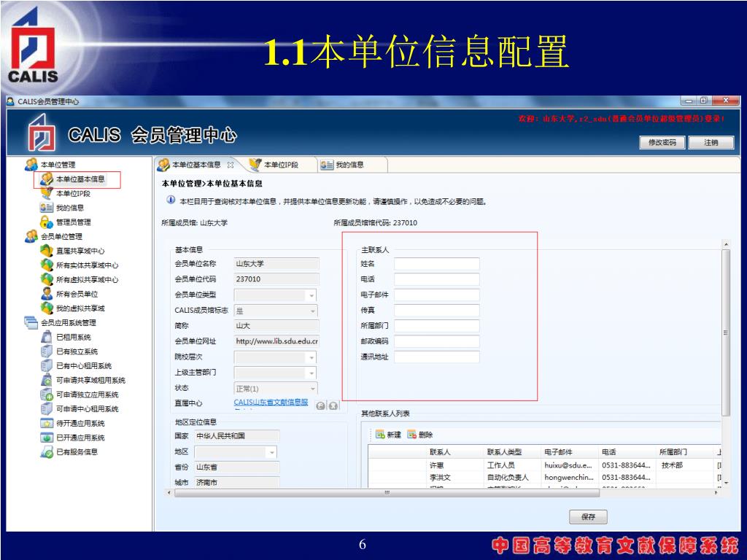Click the 已开通应用系统 icon
The height and width of the screenshot is (560, 747).
point(46,437)
